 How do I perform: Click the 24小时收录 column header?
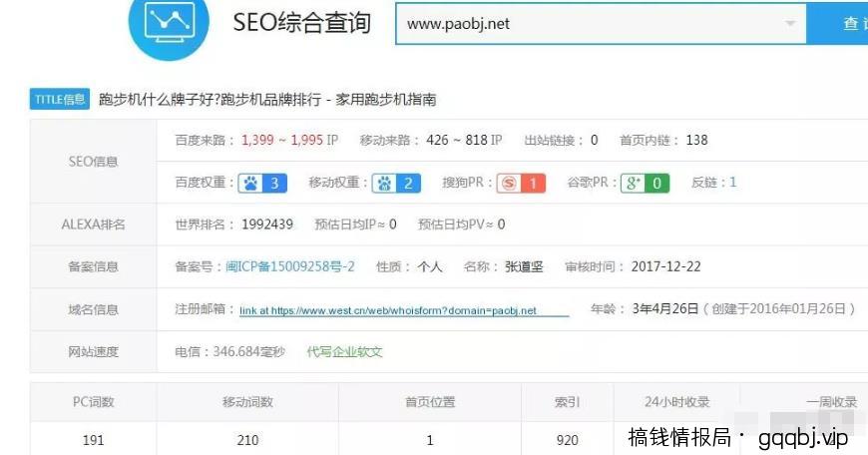tap(677, 402)
